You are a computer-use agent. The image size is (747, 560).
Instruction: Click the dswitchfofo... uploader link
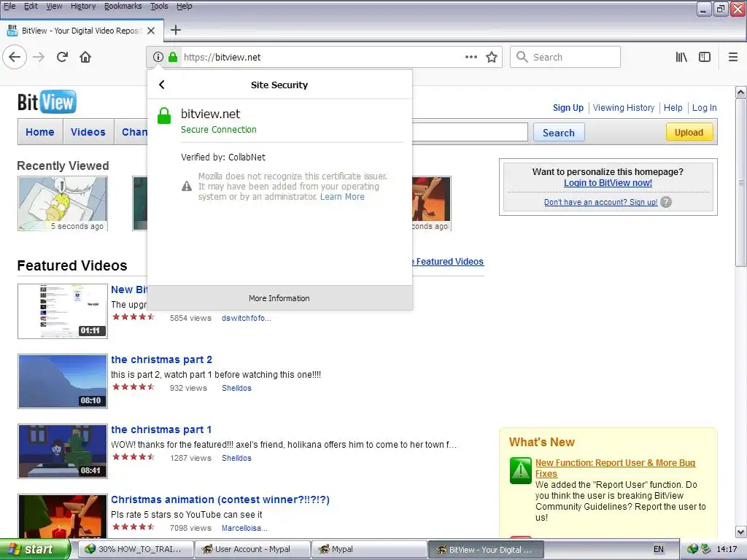tap(247, 318)
